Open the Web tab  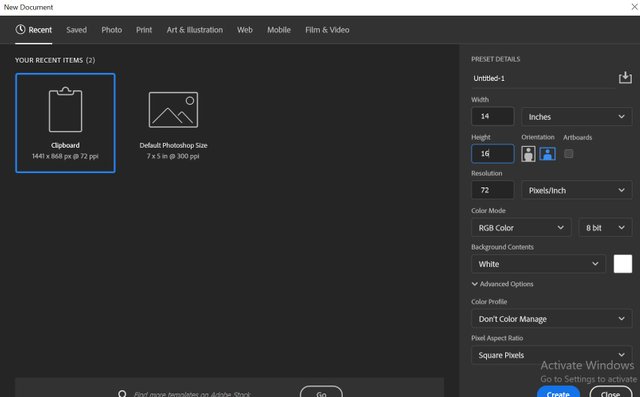point(245,30)
